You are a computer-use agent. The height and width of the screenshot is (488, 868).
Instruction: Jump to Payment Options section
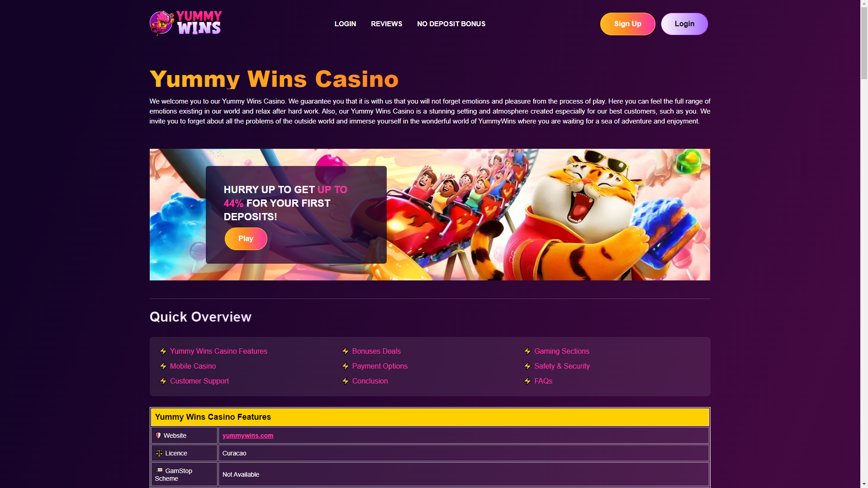379,366
